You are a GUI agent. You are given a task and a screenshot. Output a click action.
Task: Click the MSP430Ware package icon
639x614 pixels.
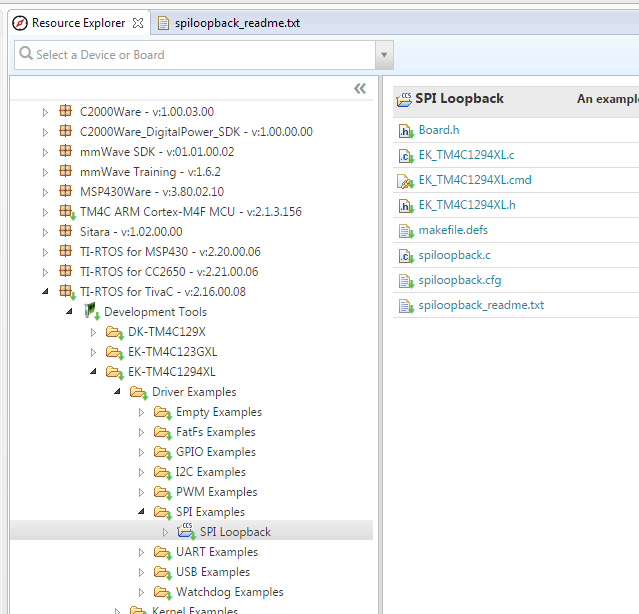click(66, 191)
